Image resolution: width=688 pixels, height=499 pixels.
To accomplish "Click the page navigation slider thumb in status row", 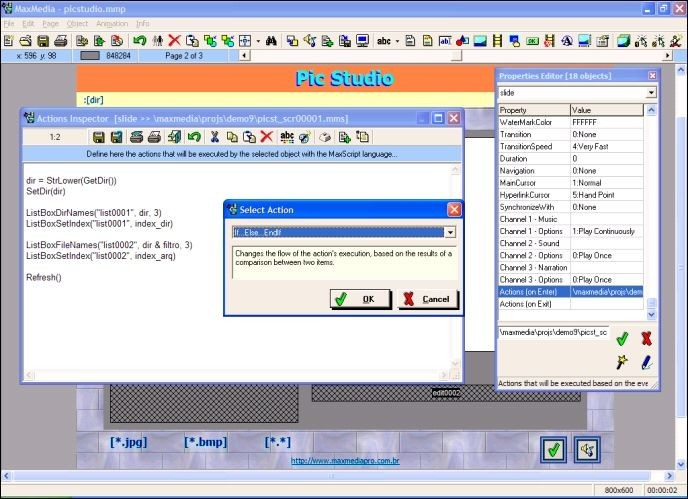I will point(456,56).
